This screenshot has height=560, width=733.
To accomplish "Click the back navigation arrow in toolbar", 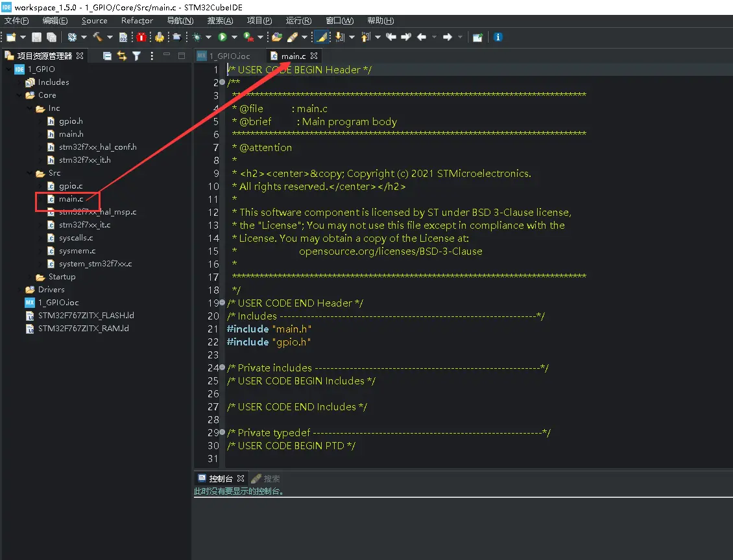I will 422,37.
